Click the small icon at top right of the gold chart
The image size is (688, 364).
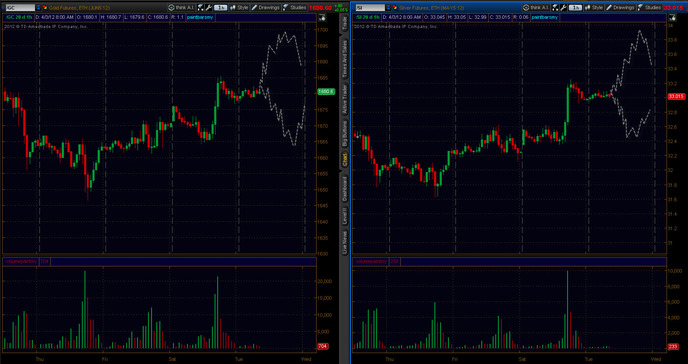click(322, 18)
